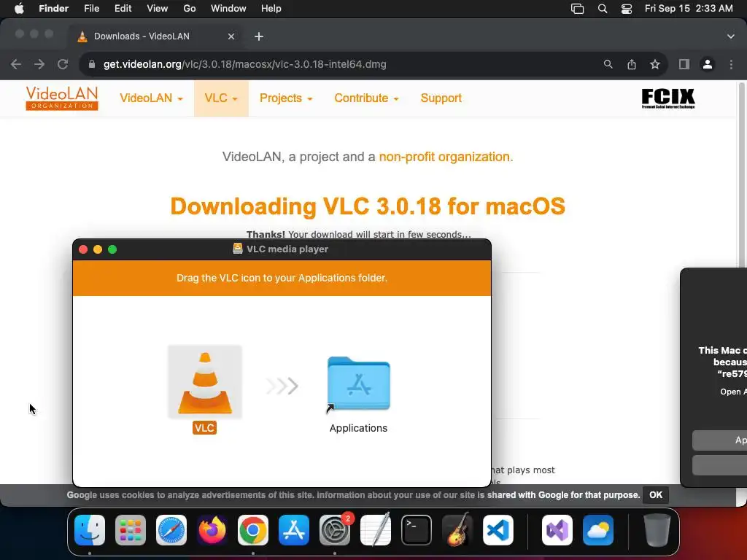The height and width of the screenshot is (560, 747).
Task: Click the FCIX sponsor logo
Action: tap(668, 98)
